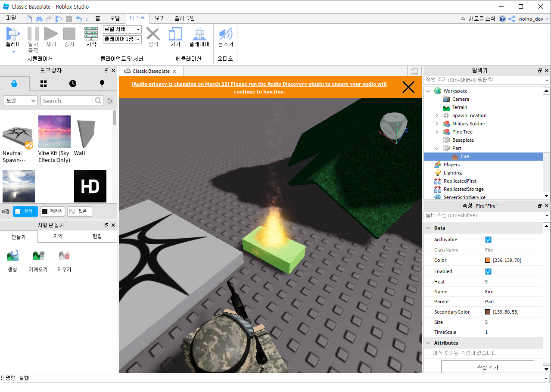Select 없음 background option
551x392 pixels.
click(x=80, y=212)
